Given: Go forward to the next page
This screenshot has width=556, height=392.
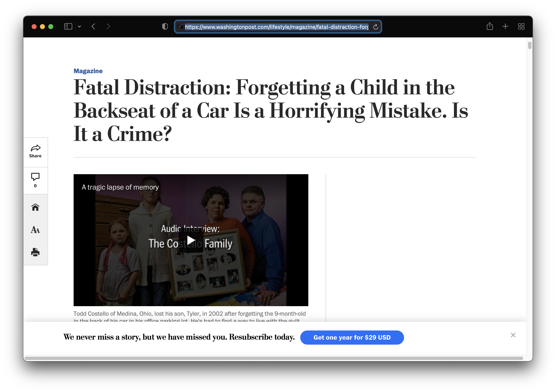Looking at the screenshot, I should point(108,26).
